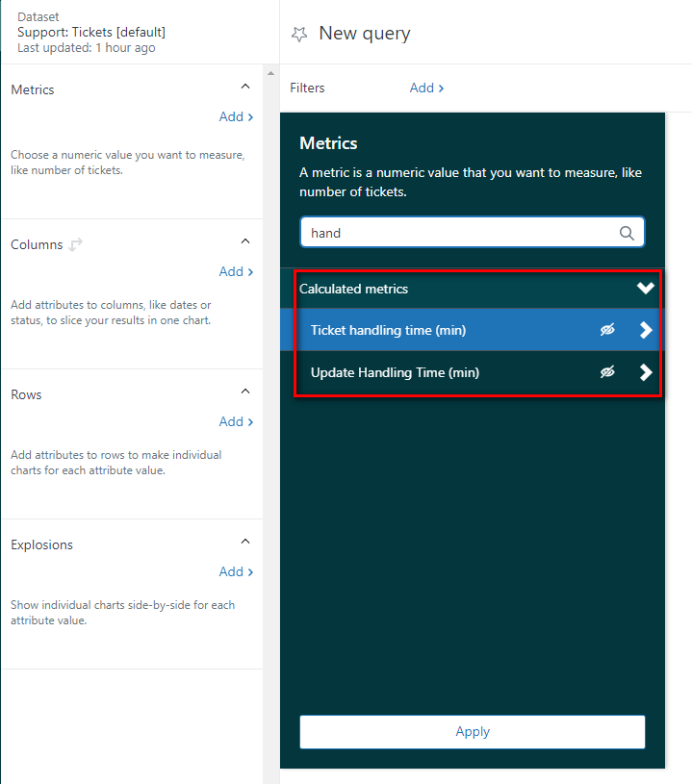Toggle eye icon for Update Handling Time
Viewport: 692px width, 784px height.
click(607, 372)
